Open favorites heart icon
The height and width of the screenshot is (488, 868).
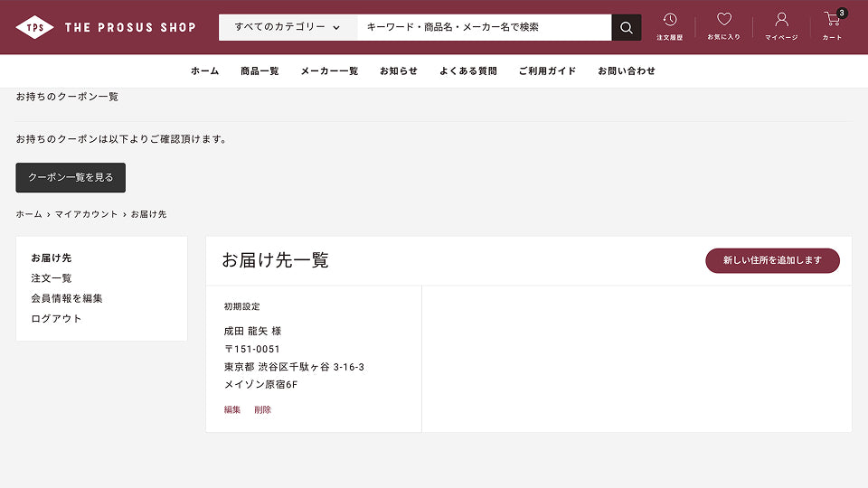point(723,20)
